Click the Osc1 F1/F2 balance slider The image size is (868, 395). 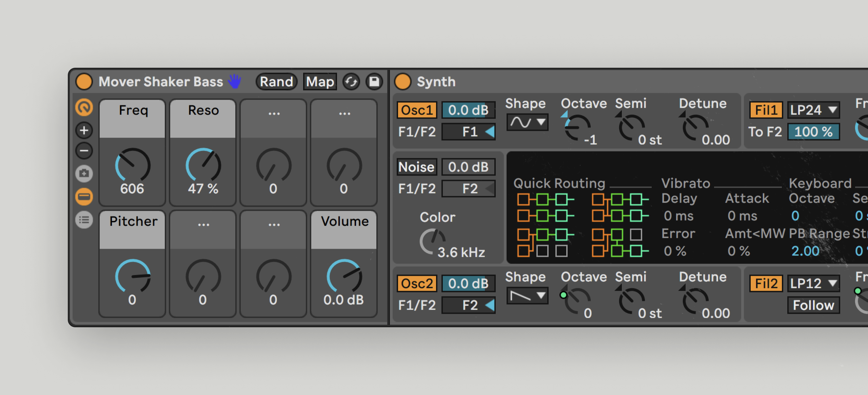[468, 132]
